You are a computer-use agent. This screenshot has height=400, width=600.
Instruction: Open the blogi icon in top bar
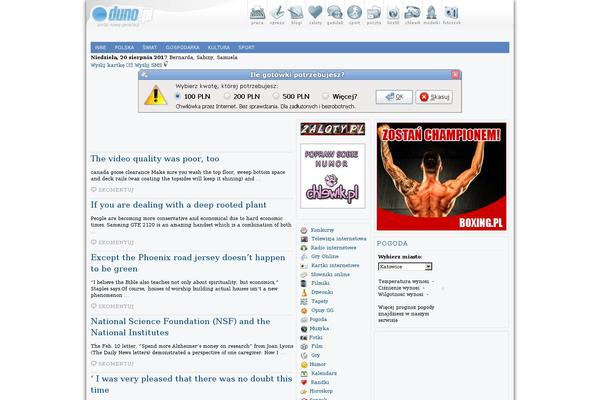coord(296,13)
